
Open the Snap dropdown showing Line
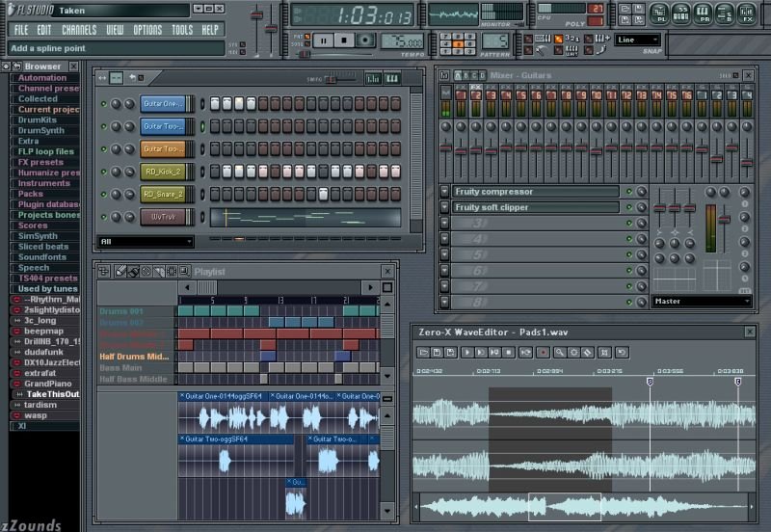[x=637, y=40]
